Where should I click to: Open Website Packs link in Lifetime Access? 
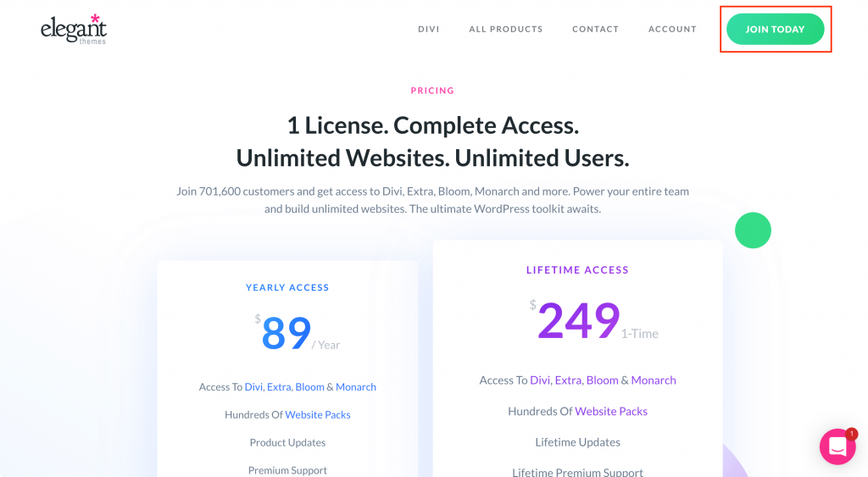611,411
